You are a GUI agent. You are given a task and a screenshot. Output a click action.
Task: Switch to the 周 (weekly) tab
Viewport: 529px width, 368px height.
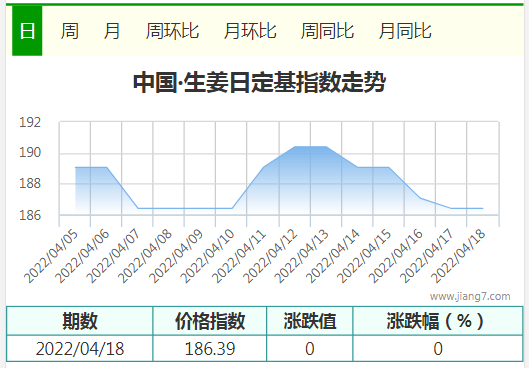click(x=70, y=31)
